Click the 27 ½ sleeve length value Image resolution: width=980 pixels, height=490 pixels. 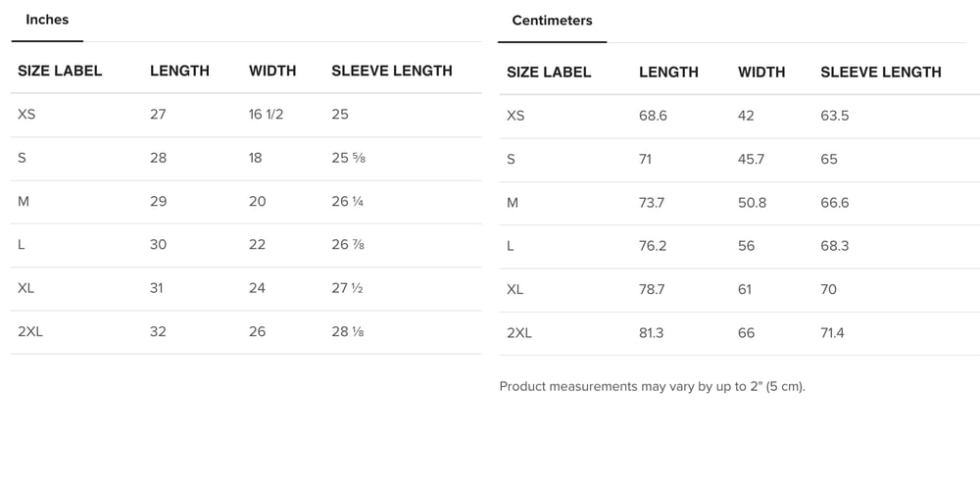tap(349, 288)
